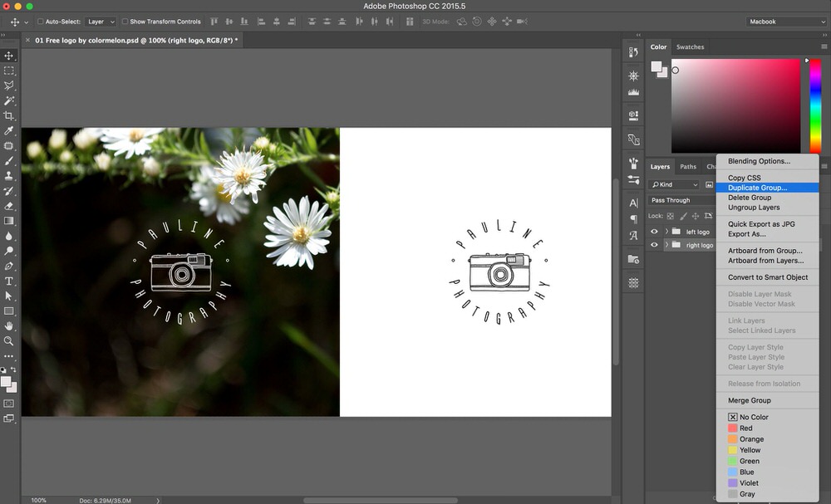Toggle lock image pixels brush icon
831x504 pixels.
(x=683, y=216)
